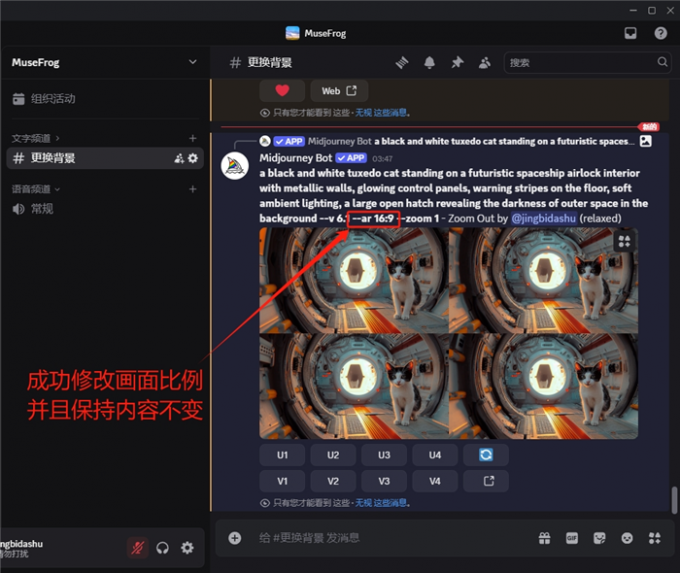Click the chat scrollbar thumb
This screenshot has width=680, height=573.
674,500
